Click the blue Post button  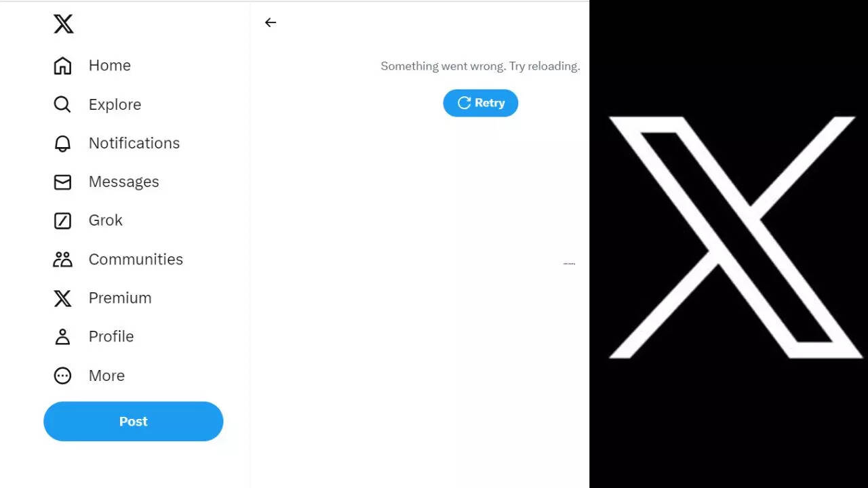[x=134, y=422]
